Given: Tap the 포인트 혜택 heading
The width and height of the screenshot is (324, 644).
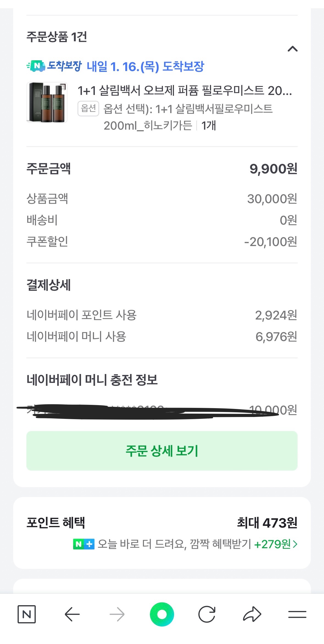Looking at the screenshot, I should click(56, 522).
